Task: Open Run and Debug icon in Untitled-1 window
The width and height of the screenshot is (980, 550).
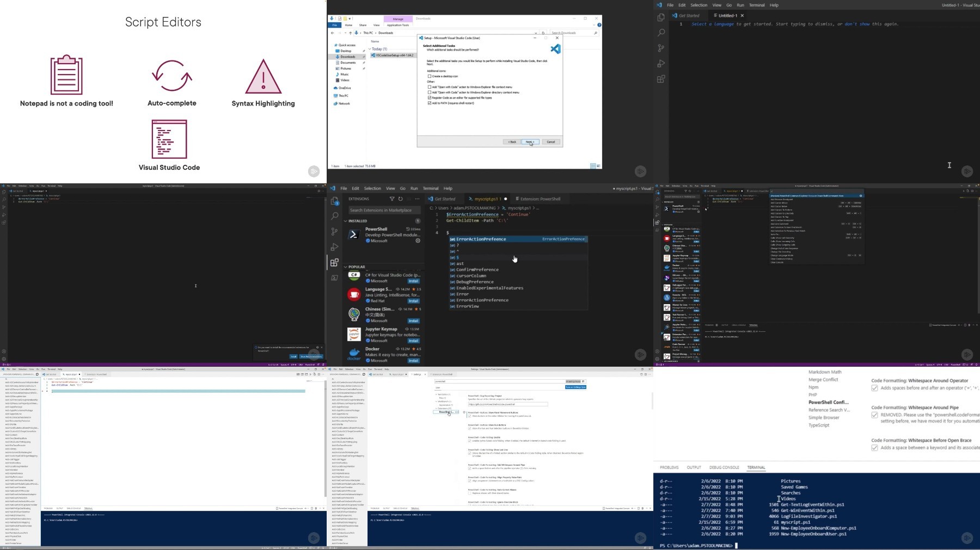Action: (x=661, y=64)
